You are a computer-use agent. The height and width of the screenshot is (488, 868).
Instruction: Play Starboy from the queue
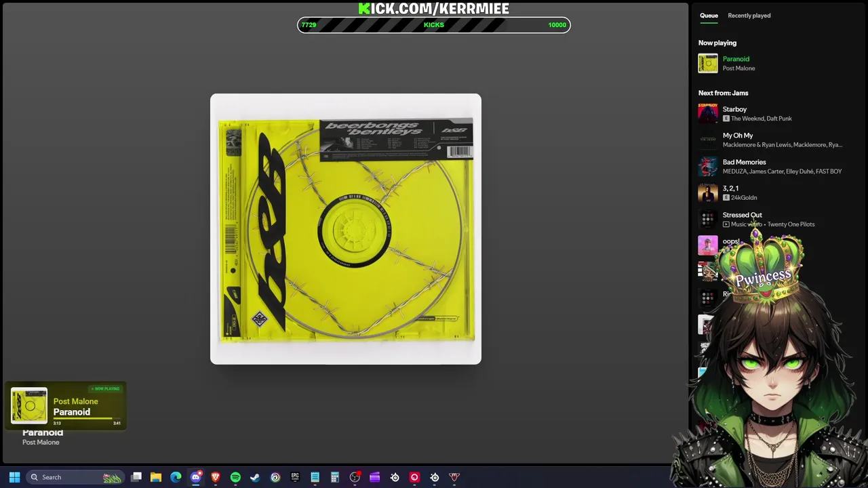coord(734,109)
